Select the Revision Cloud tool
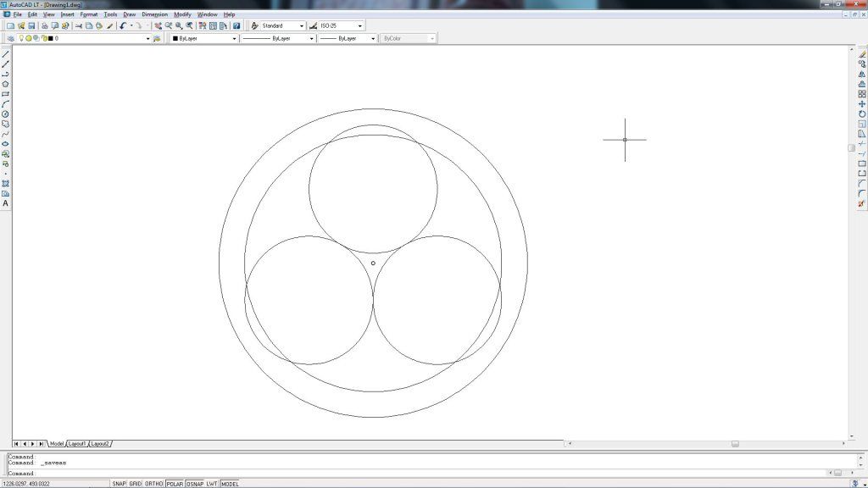This screenshot has height=488, width=868. pos(6,124)
